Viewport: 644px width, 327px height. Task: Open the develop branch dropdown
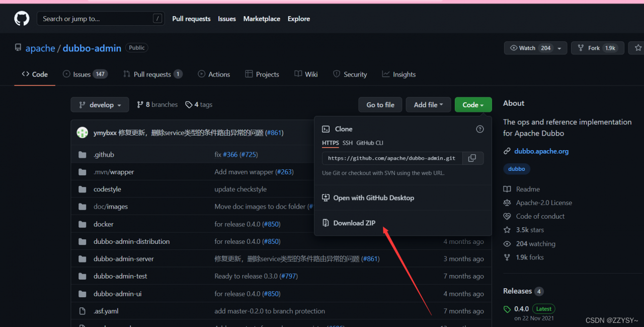click(x=100, y=105)
